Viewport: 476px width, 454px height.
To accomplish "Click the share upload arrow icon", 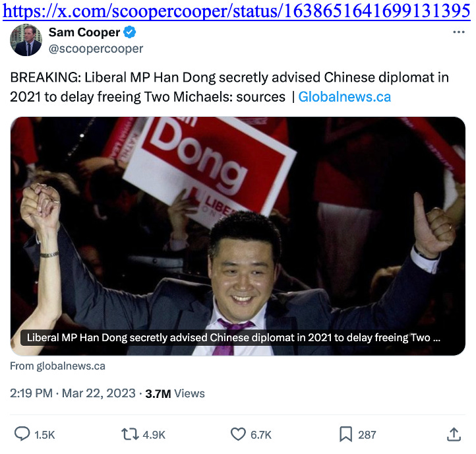I will pos(454,434).
